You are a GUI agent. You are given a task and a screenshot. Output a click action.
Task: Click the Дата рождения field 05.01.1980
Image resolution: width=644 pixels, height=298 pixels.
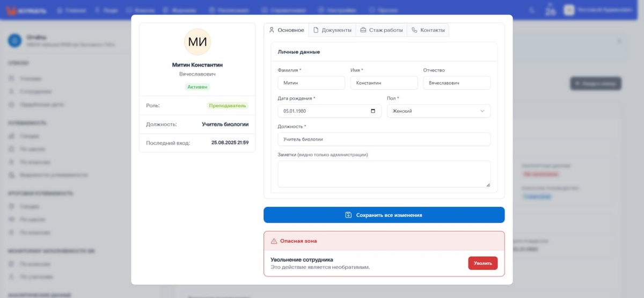click(330, 111)
